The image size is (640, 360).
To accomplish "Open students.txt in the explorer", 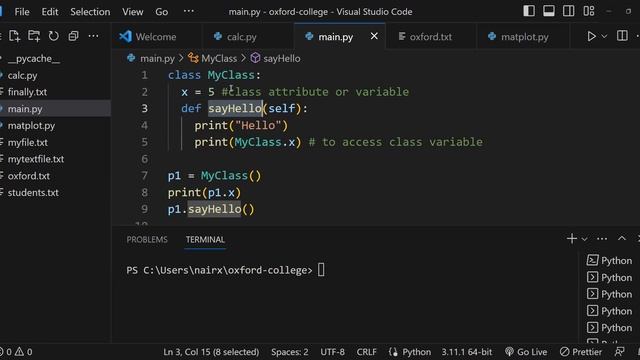I will (55, 193).
